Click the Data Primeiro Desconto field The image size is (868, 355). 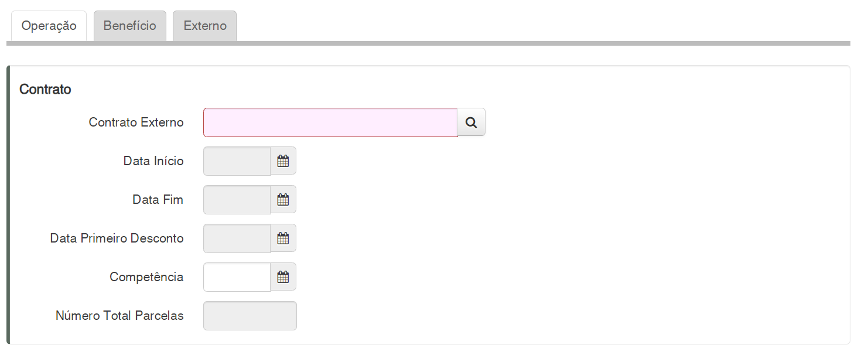[x=237, y=238]
